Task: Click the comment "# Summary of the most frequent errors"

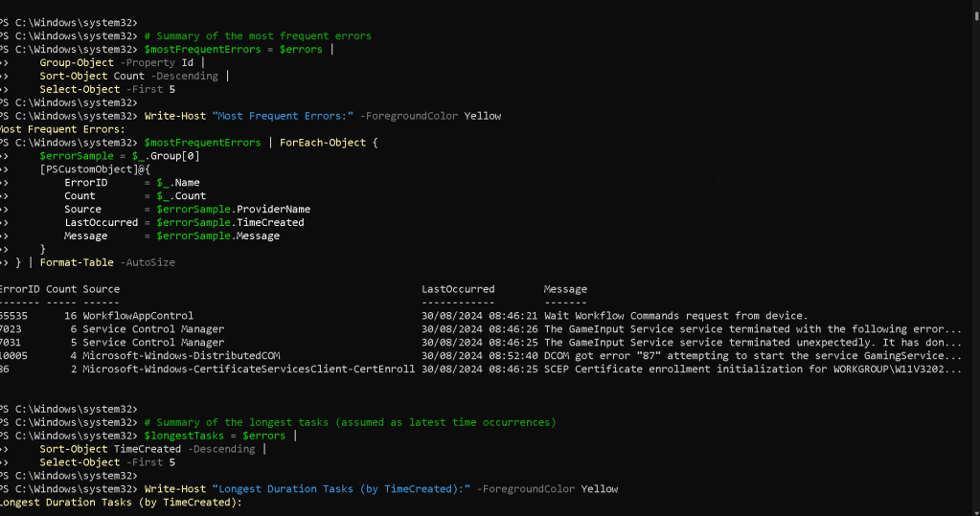Action: click(x=258, y=36)
